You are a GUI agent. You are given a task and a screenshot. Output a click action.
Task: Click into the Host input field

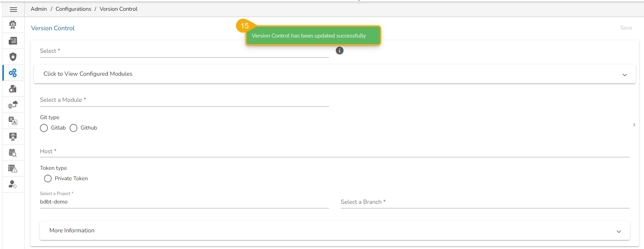pyautogui.click(x=334, y=151)
